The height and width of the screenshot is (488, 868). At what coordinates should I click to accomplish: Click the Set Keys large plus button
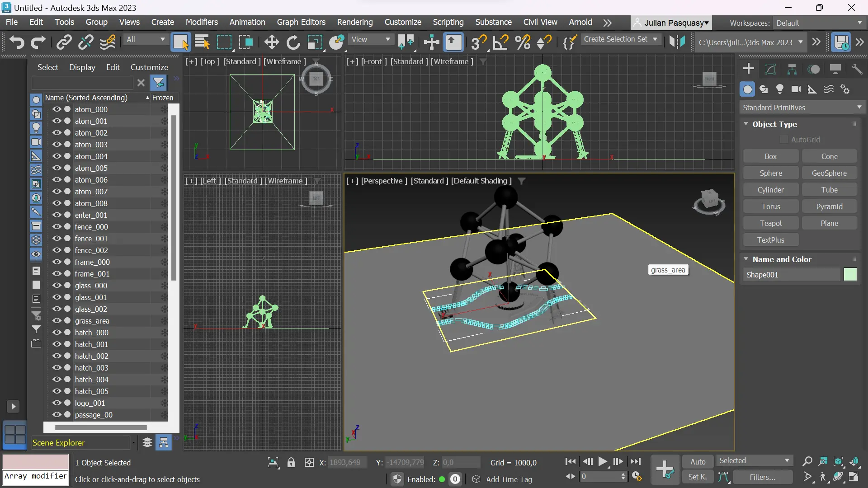coord(665,469)
